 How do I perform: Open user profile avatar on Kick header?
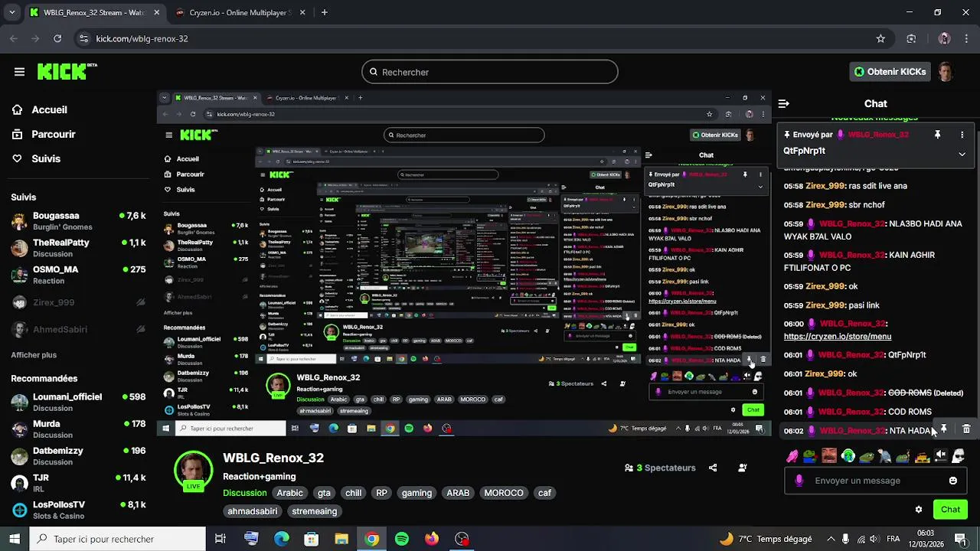coord(946,72)
